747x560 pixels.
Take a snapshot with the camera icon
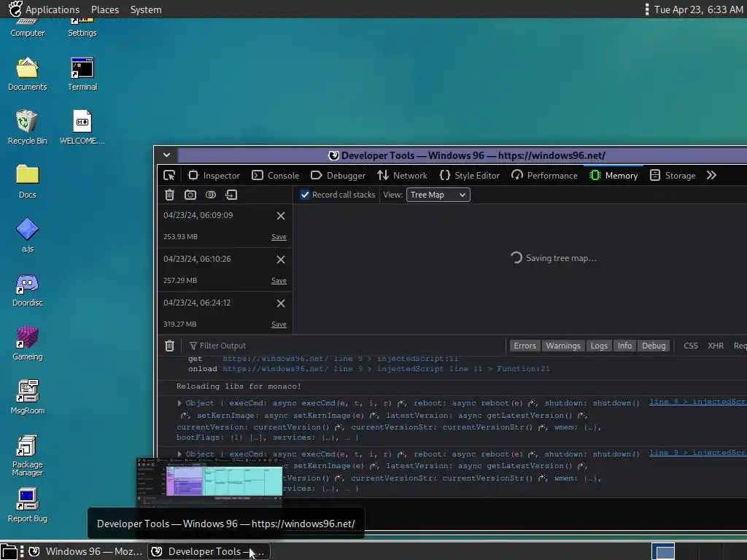coord(190,195)
